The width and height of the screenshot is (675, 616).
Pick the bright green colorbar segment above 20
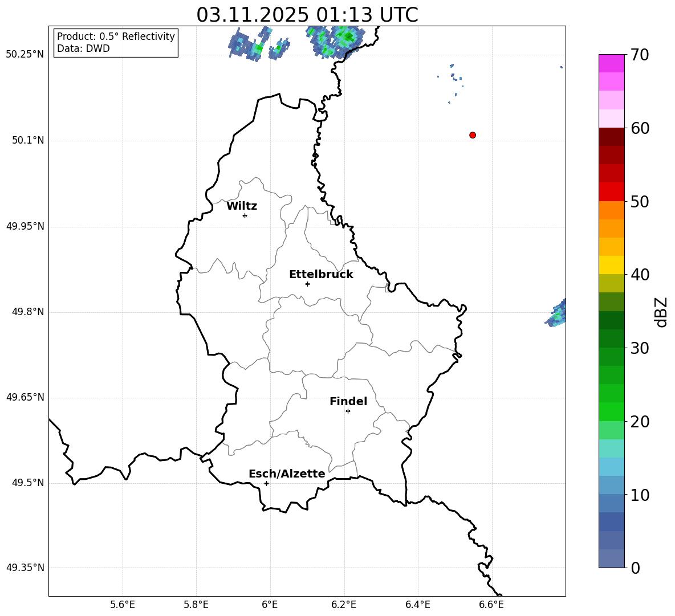pos(611,411)
